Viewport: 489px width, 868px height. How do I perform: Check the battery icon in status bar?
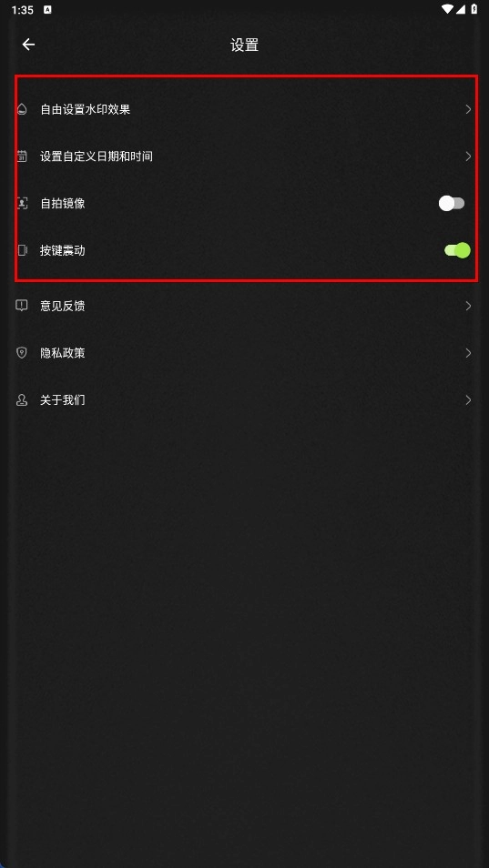pos(474,9)
